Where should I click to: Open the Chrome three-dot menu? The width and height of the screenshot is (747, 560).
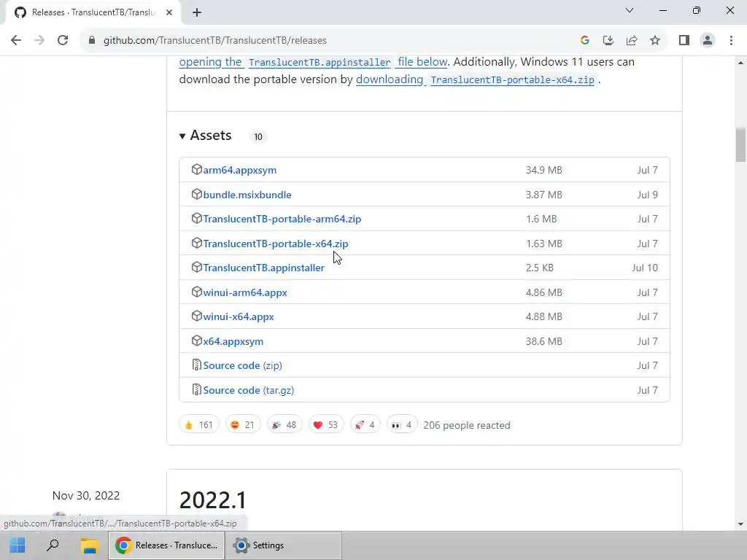[x=731, y=41]
